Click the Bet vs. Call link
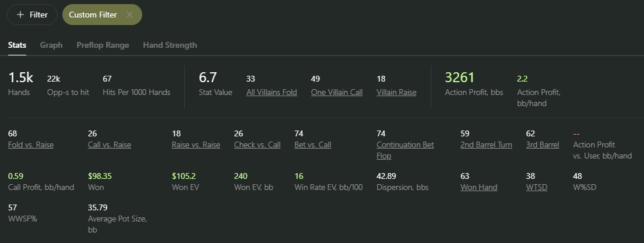This screenshot has width=644, height=243. coord(312,145)
